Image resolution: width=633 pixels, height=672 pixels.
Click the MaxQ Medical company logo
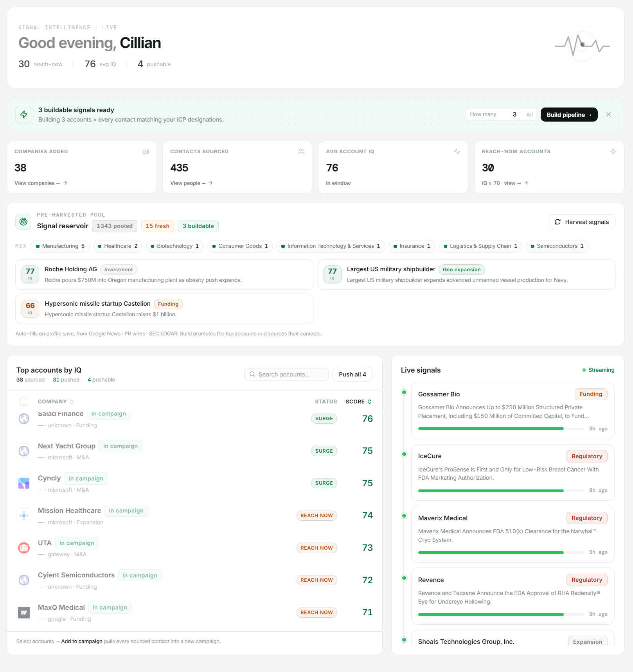[x=24, y=612]
